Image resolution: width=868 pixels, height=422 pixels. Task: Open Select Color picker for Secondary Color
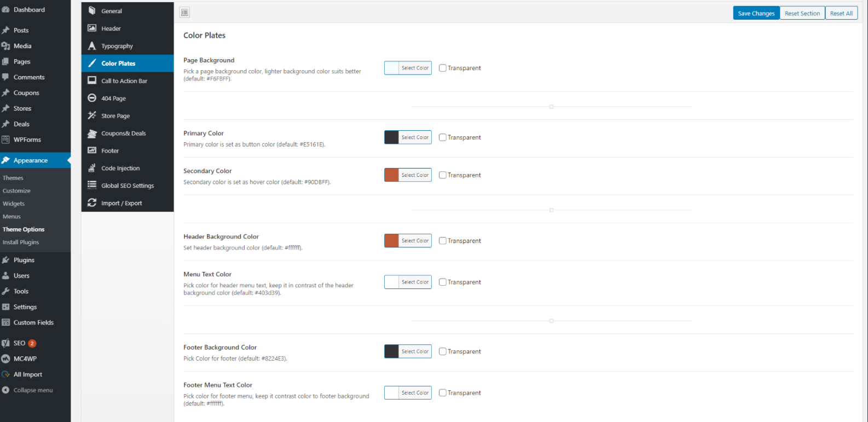tap(415, 175)
